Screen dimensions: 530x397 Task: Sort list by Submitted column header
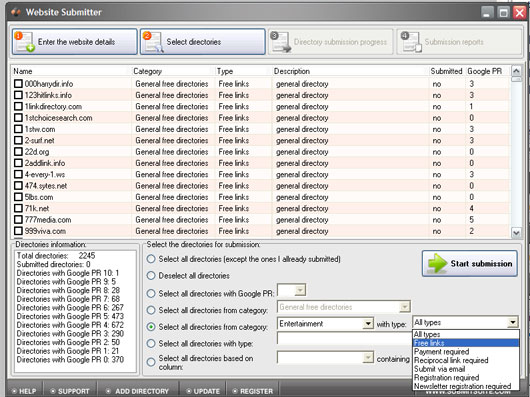pos(447,71)
